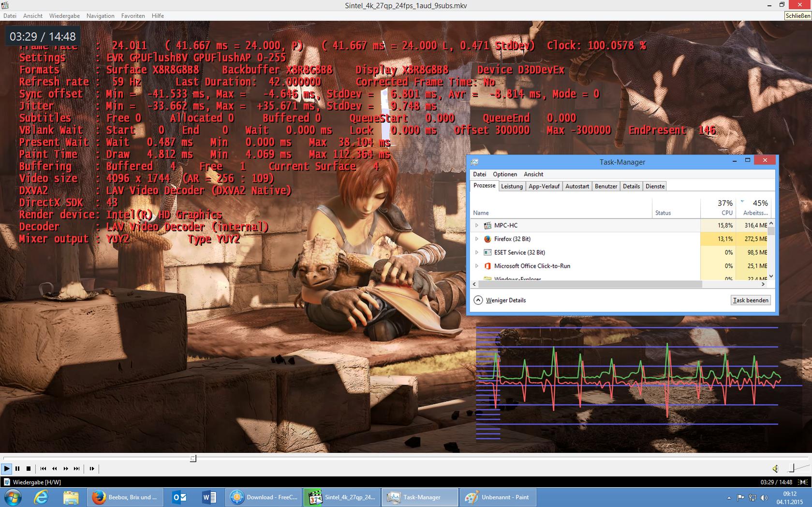
Task: Open the Wiedergabe menu
Action: click(64, 16)
